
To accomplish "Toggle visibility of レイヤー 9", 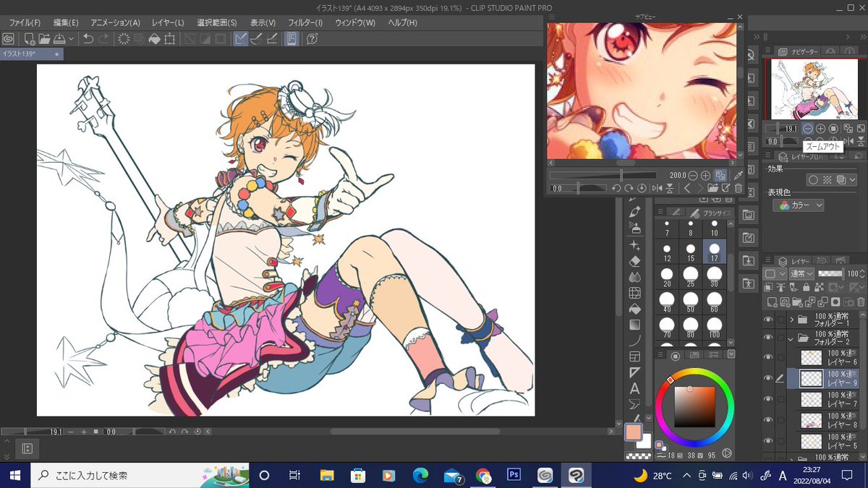I will (x=768, y=378).
